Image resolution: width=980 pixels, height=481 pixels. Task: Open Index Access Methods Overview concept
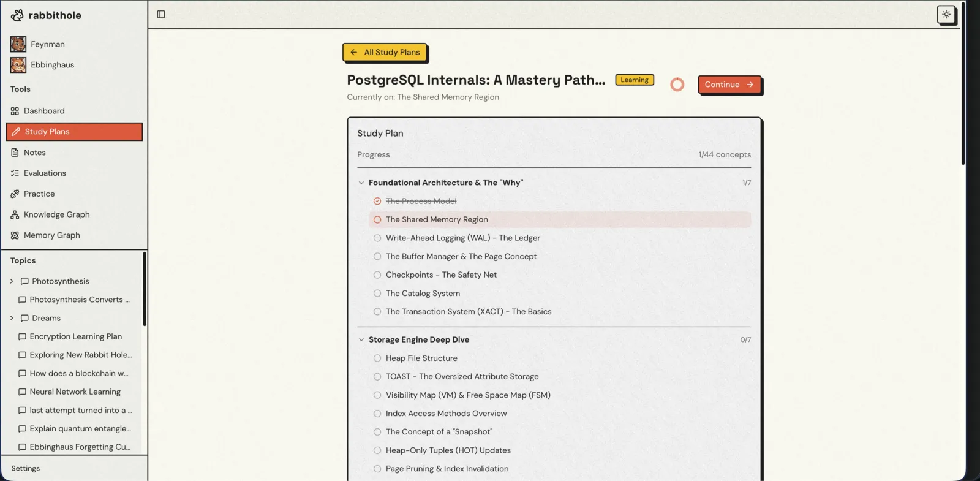tap(446, 414)
